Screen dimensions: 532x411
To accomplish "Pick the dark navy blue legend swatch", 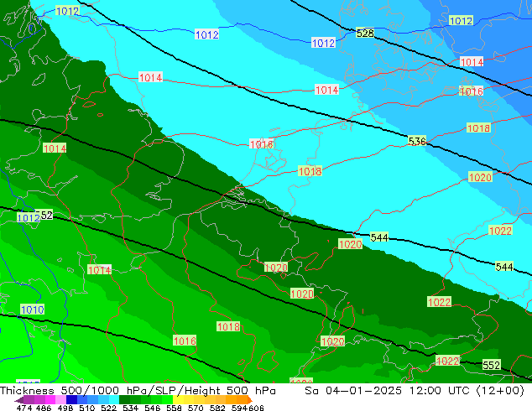I will click(x=71, y=400).
